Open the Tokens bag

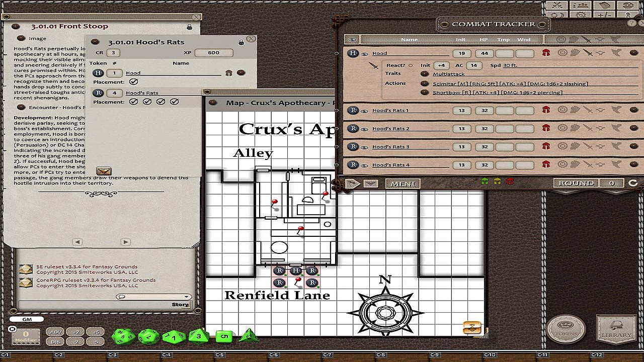[566, 329]
